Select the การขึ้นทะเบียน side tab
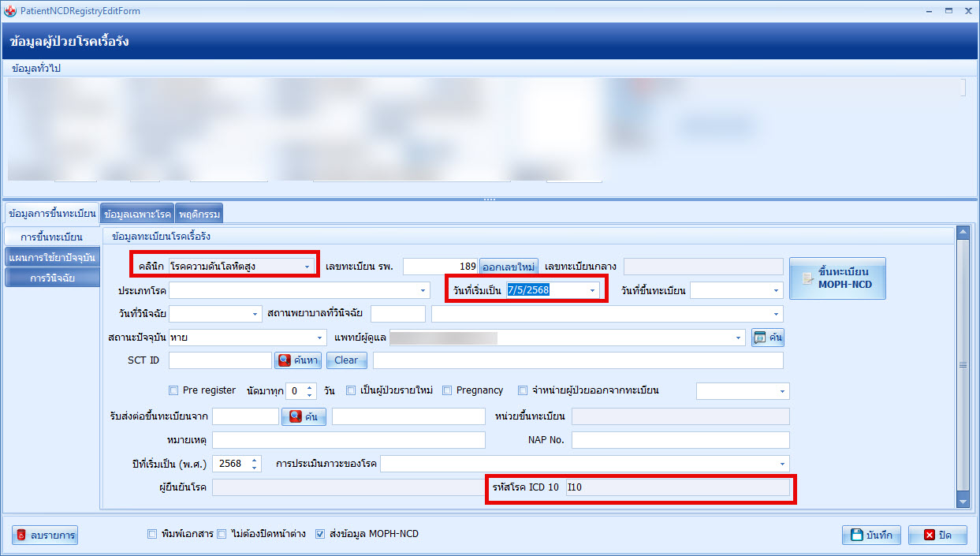This screenshot has width=980, height=556. [x=51, y=237]
